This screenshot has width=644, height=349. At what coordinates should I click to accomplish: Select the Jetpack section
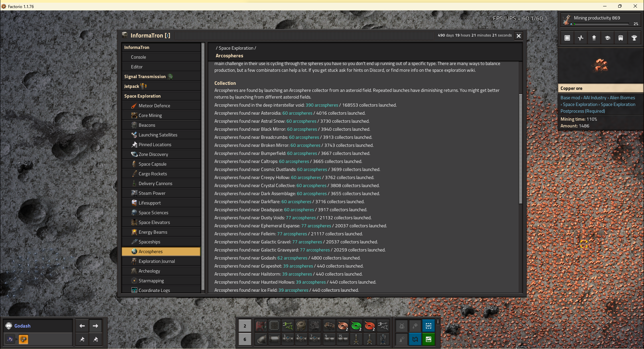pos(161,86)
